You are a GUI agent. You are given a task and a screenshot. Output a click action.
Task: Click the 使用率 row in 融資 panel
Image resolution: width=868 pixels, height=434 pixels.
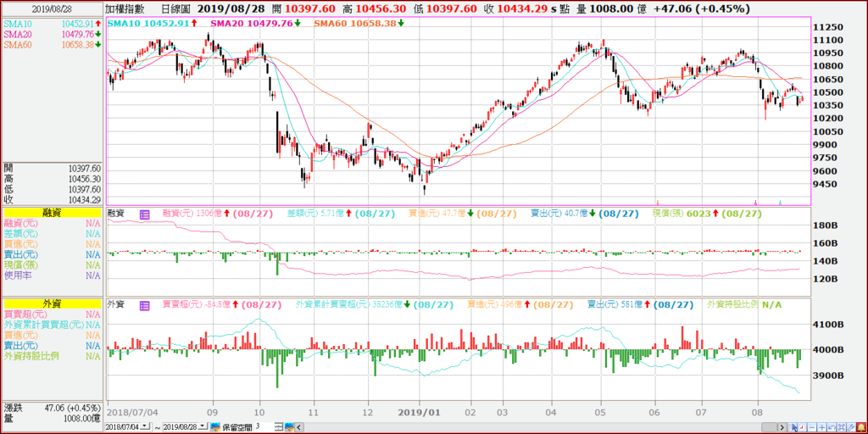click(x=52, y=275)
